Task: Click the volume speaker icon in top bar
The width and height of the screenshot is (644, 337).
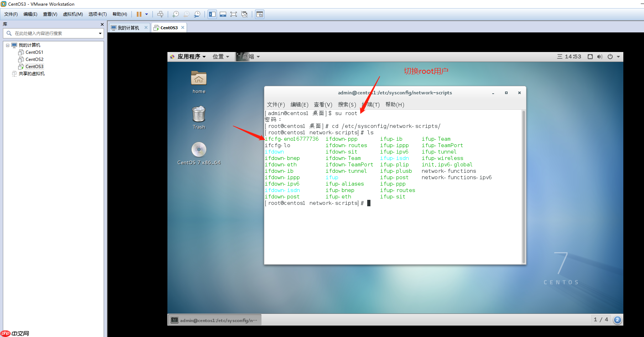Action: pos(600,57)
